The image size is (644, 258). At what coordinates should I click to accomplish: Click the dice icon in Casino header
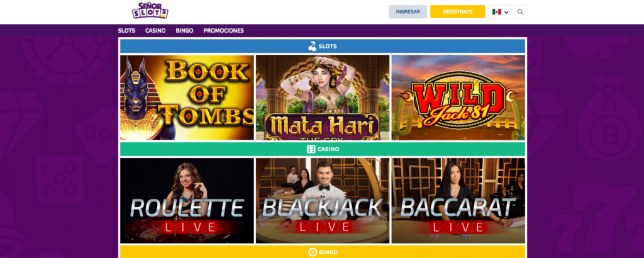click(x=311, y=149)
